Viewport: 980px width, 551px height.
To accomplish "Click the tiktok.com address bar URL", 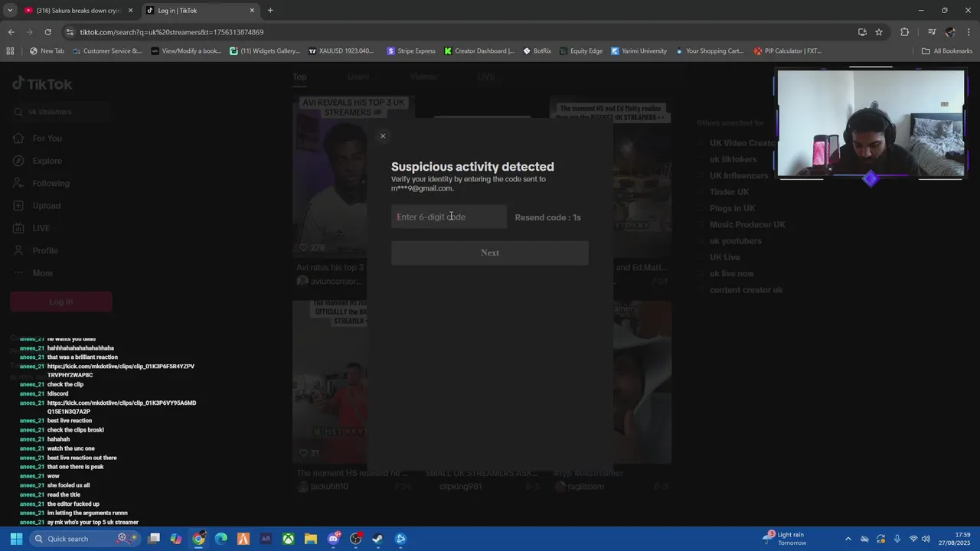I will click(x=171, y=32).
